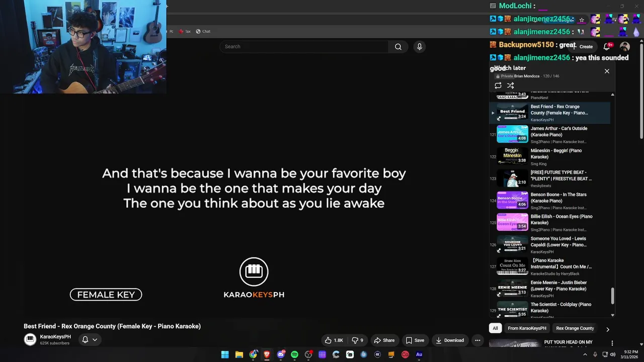
Task: Open Spotify from taskbar
Action: point(295,354)
